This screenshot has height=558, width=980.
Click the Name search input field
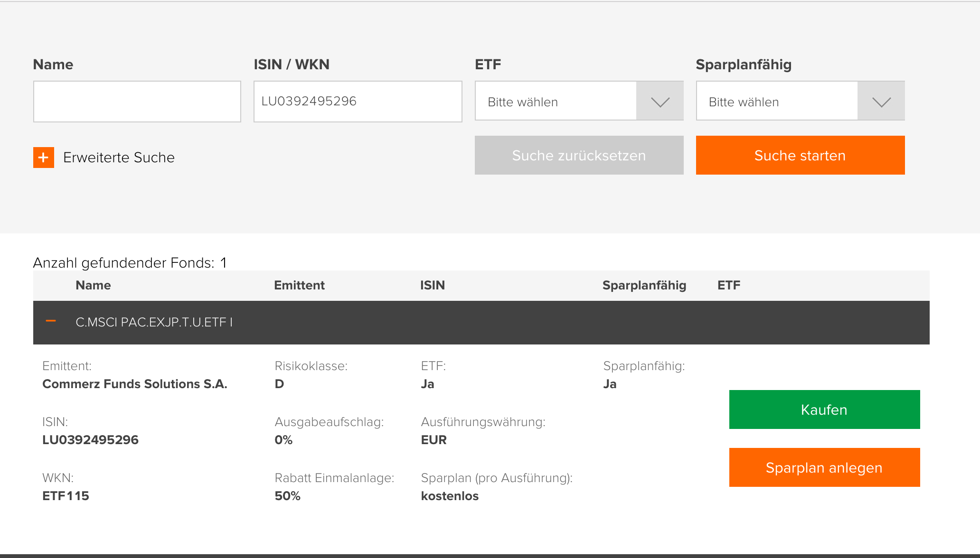[x=137, y=102]
